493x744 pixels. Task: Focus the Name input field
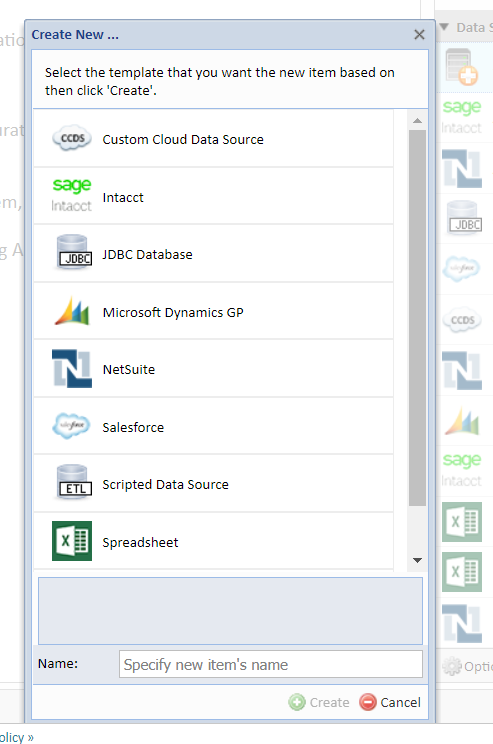[270, 664]
